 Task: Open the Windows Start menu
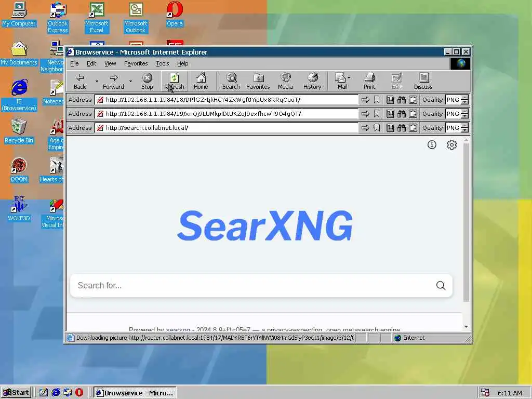point(16,393)
